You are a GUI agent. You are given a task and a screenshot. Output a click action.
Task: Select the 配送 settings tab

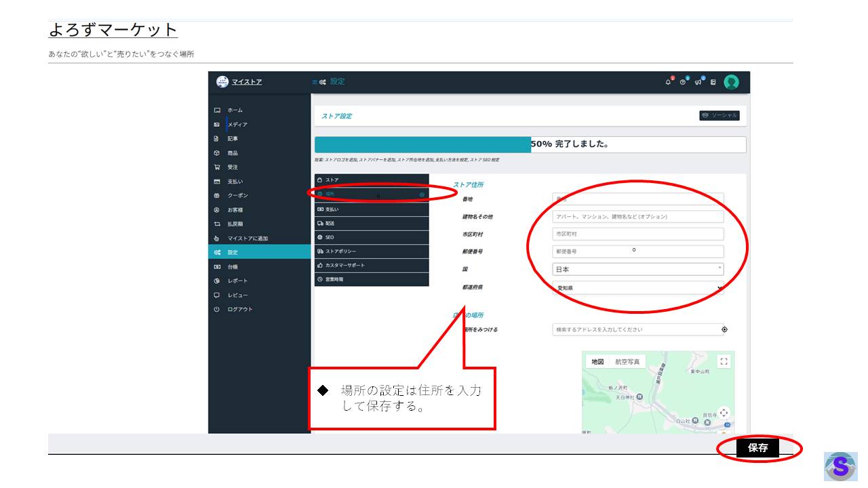tap(372, 223)
